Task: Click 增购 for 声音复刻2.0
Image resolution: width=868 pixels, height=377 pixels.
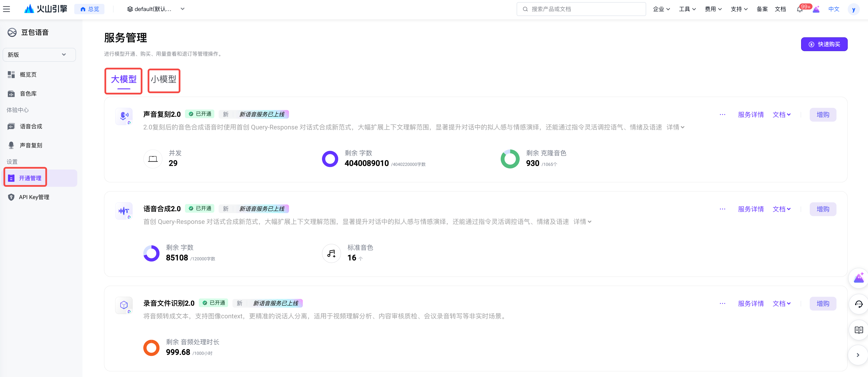Action: pos(823,115)
